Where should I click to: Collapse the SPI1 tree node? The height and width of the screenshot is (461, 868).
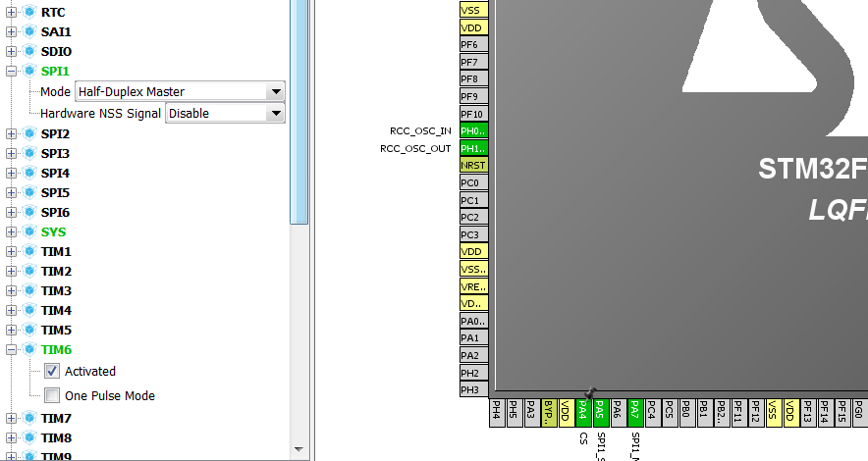click(11, 72)
